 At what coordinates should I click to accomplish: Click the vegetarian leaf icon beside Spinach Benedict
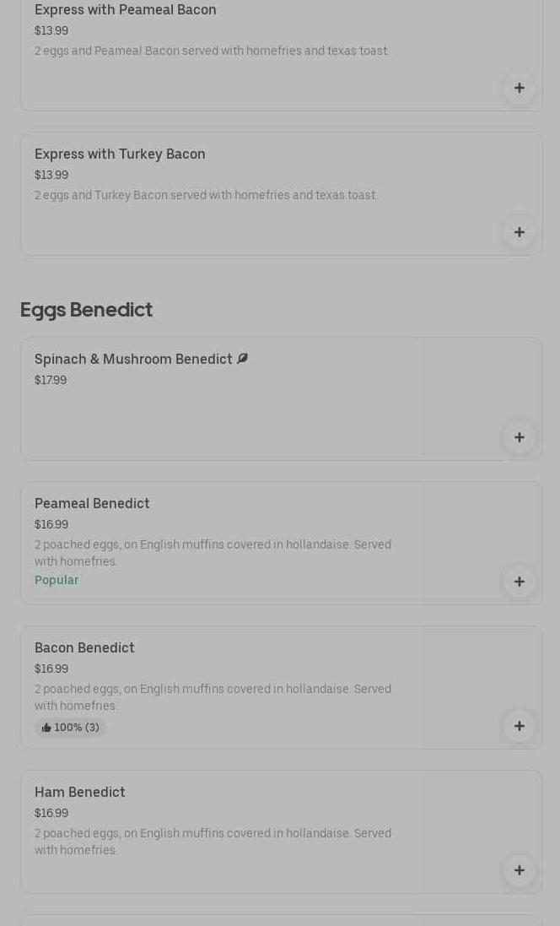(243, 359)
